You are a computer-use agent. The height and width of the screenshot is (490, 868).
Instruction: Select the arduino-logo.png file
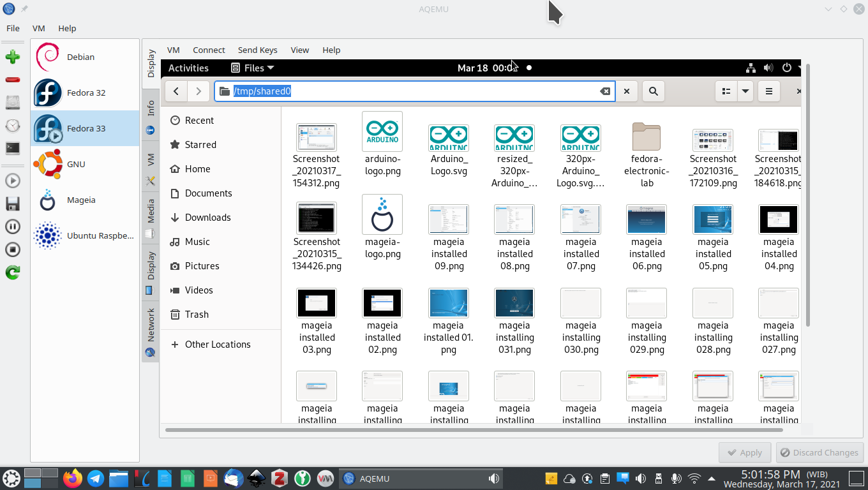point(383,144)
